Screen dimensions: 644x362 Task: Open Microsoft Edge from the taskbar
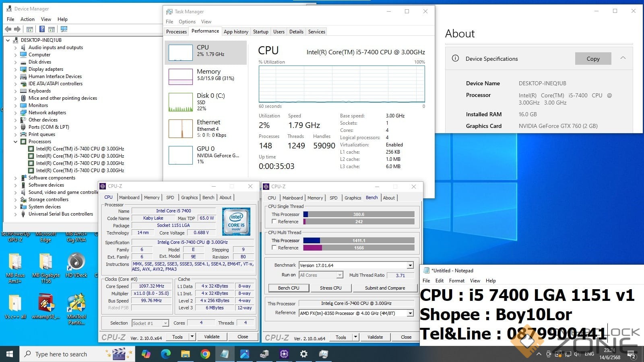[x=166, y=354]
